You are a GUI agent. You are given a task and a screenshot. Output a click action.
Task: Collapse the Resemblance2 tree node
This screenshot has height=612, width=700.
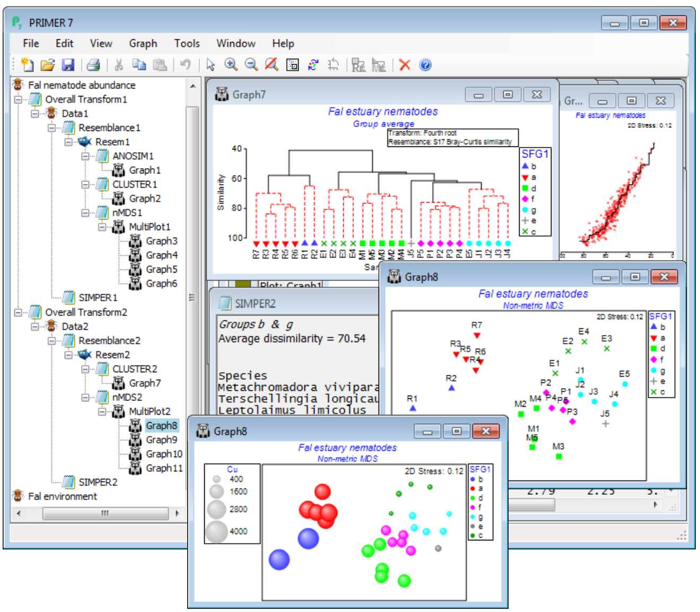tap(52, 340)
